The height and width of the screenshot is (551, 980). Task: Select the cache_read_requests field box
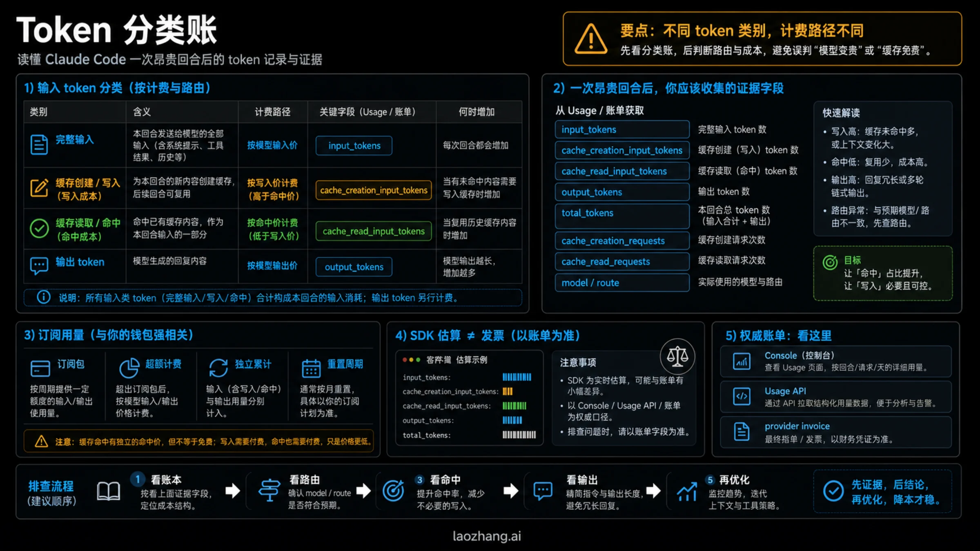pos(622,262)
